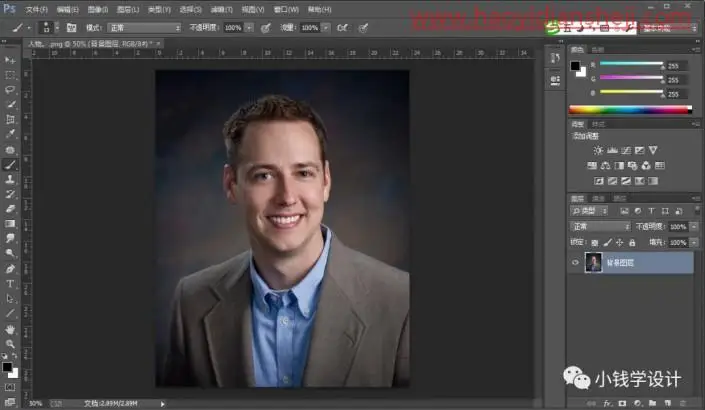This screenshot has height=410, width=705.
Task: Add a Color Balance adjustment
Action: tap(606, 165)
